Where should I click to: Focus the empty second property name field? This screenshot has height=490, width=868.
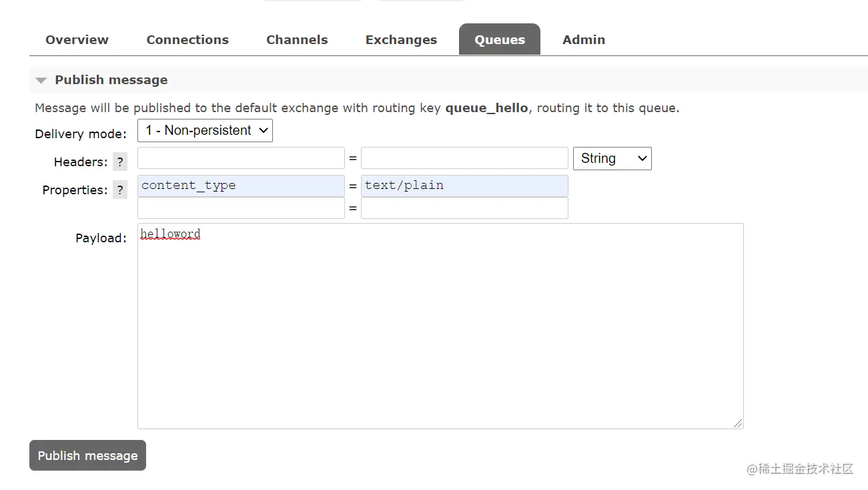241,208
